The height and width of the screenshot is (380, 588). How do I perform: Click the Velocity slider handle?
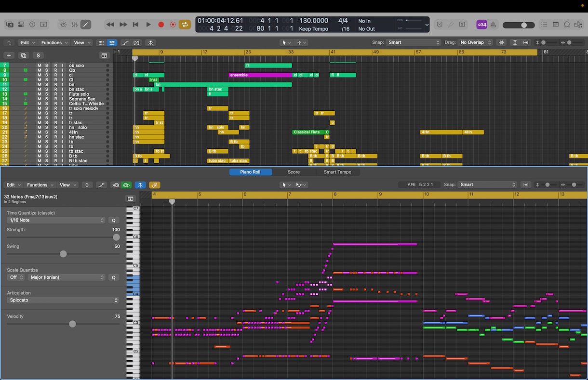[x=72, y=324]
